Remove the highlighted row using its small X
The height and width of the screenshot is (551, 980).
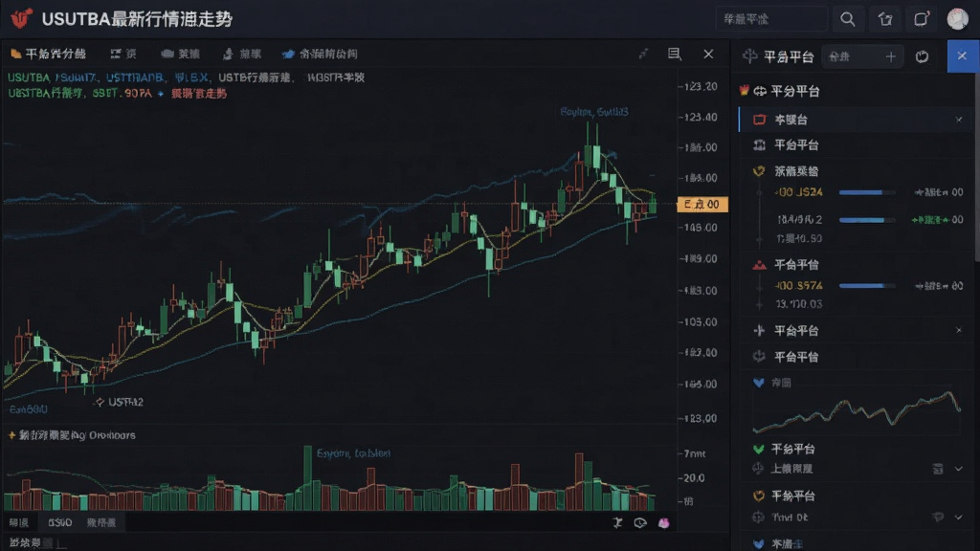(x=959, y=120)
